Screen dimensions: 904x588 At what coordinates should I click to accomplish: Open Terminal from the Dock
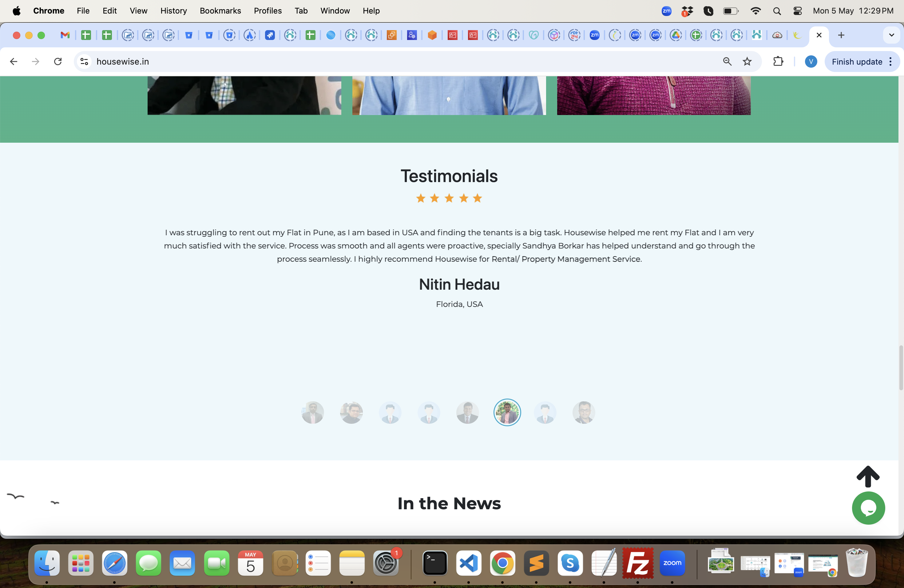click(x=435, y=563)
